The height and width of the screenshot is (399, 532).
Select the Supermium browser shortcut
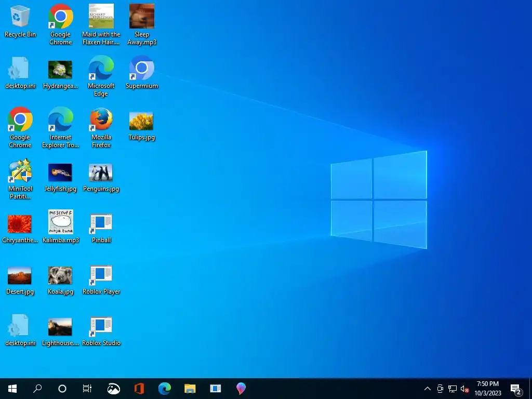click(142, 73)
